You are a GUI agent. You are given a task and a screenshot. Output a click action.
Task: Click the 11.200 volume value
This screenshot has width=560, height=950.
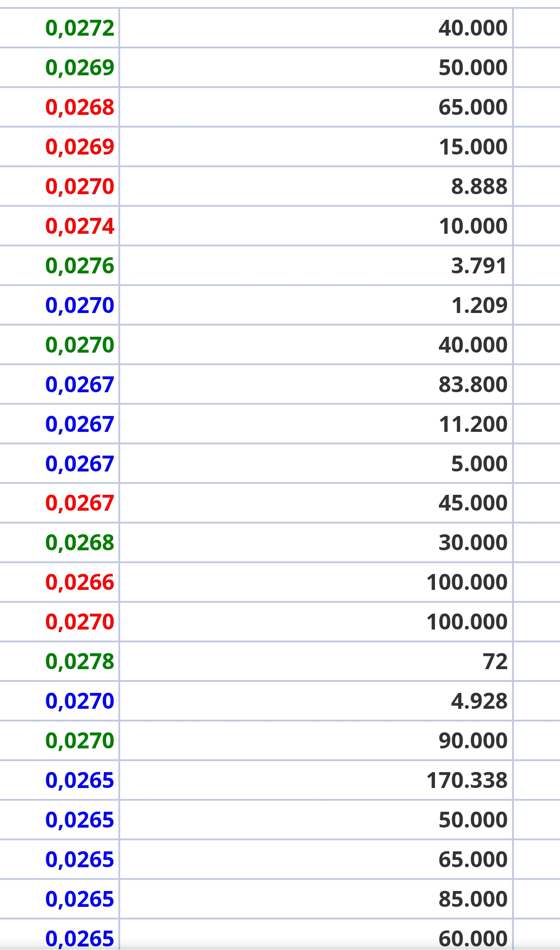473,424
